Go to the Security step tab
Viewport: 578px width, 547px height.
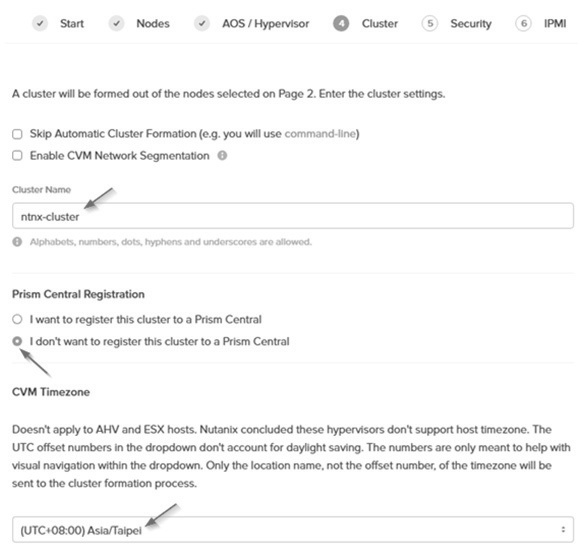471,24
